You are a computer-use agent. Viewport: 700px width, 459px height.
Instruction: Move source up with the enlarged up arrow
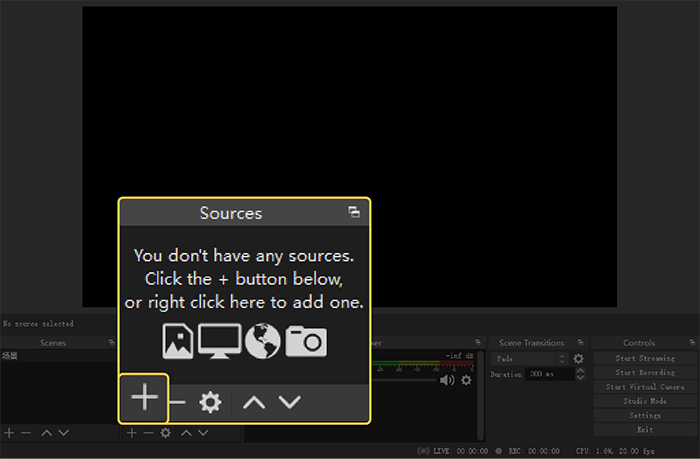click(254, 402)
